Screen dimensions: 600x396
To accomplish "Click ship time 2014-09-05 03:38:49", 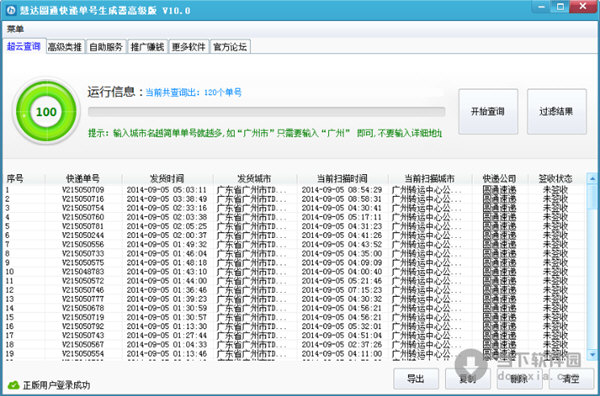I will 167,199.
